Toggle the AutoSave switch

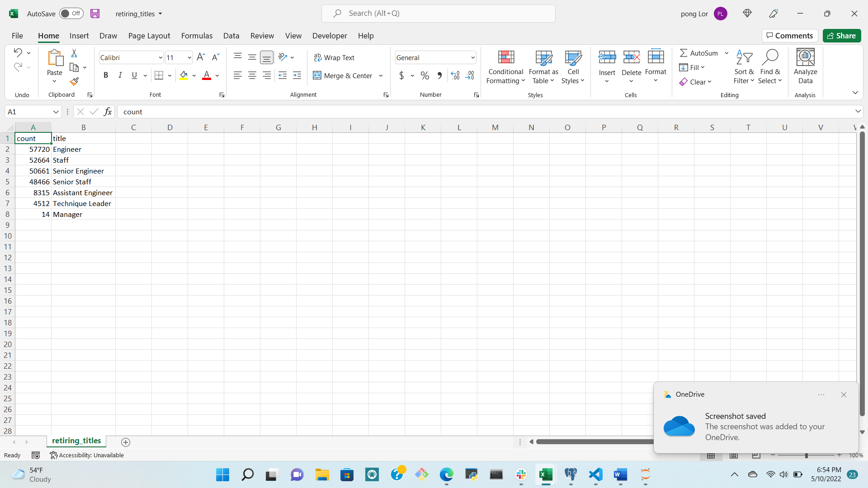coord(71,14)
